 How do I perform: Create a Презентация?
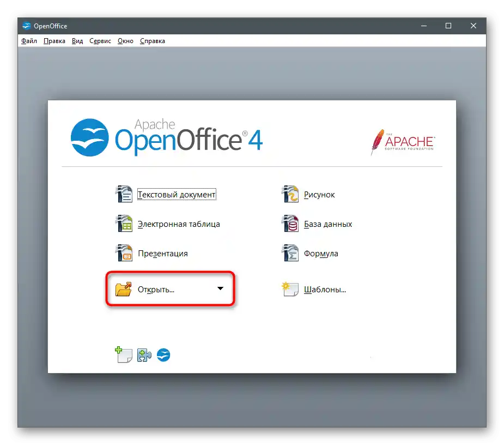(163, 254)
